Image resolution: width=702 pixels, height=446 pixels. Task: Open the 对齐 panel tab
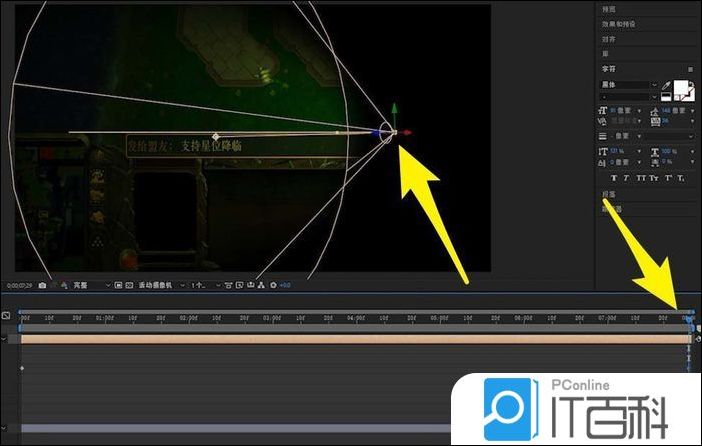click(608, 39)
